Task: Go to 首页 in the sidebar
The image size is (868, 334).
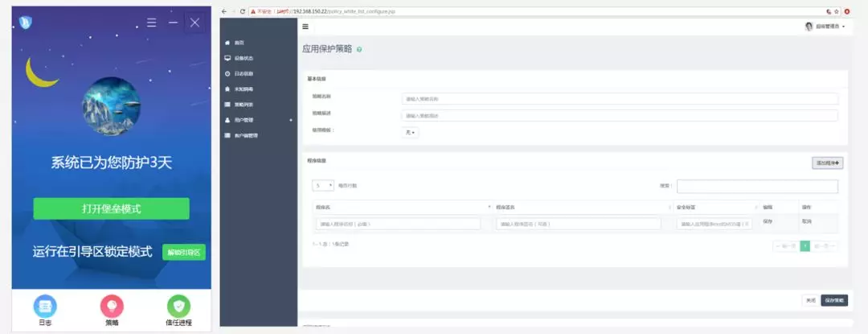Action: 239,43
